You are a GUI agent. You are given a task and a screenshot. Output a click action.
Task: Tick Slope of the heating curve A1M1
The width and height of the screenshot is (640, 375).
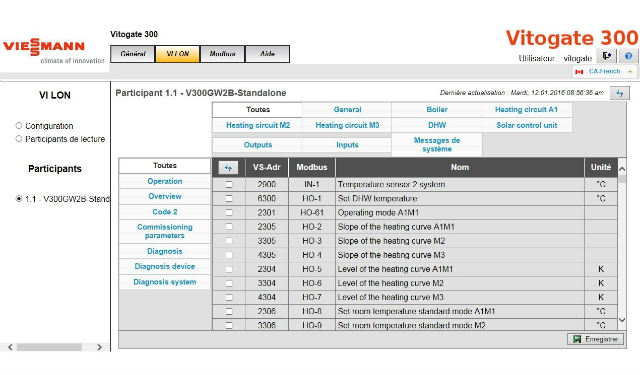229,227
